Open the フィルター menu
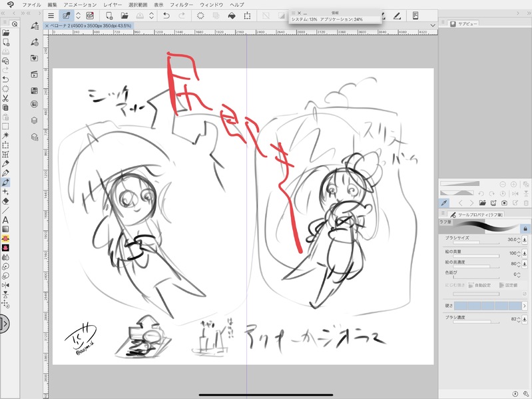The width and height of the screenshot is (532, 399). pos(182,5)
